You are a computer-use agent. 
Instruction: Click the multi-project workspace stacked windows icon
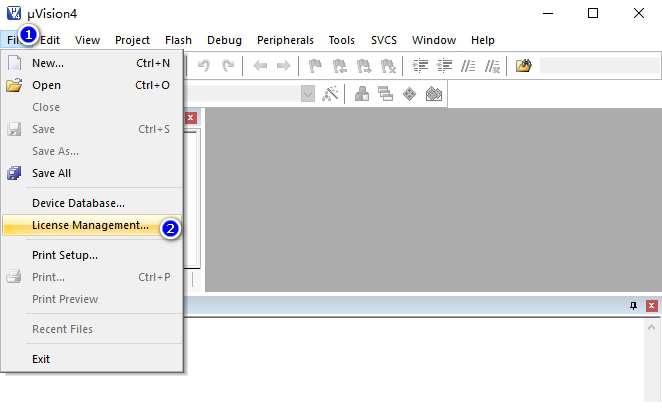(385, 94)
